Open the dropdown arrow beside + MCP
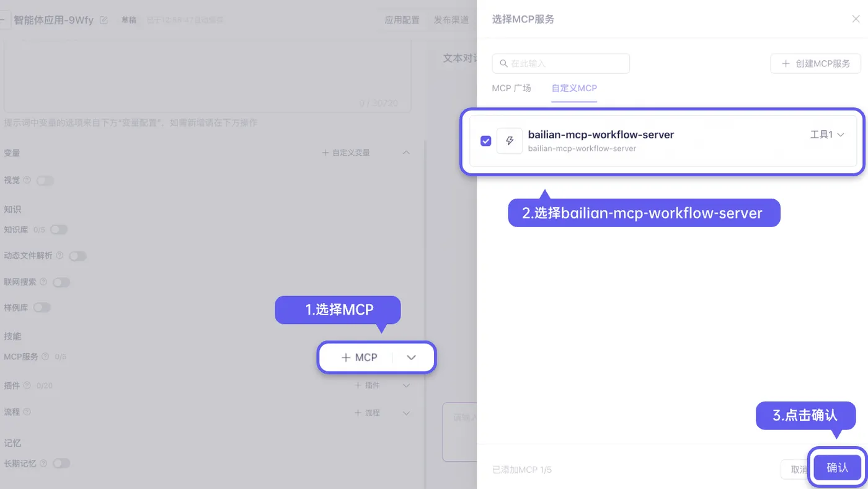The image size is (868, 489). click(411, 357)
